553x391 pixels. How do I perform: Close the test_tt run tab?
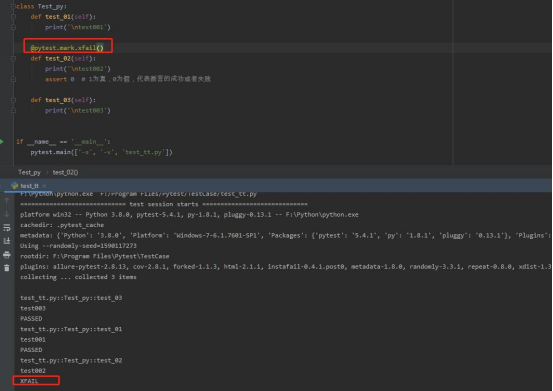44,186
